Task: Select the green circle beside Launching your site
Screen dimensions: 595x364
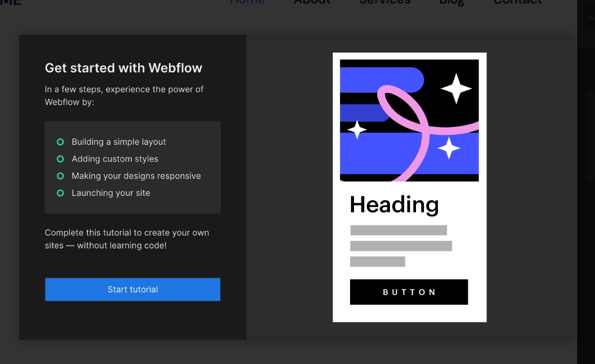Action: pos(60,193)
